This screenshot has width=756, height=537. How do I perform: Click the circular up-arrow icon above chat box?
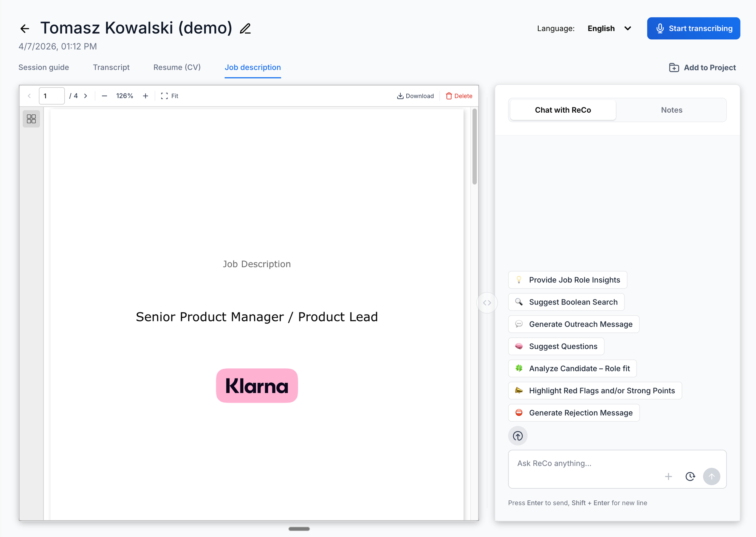[x=518, y=436]
